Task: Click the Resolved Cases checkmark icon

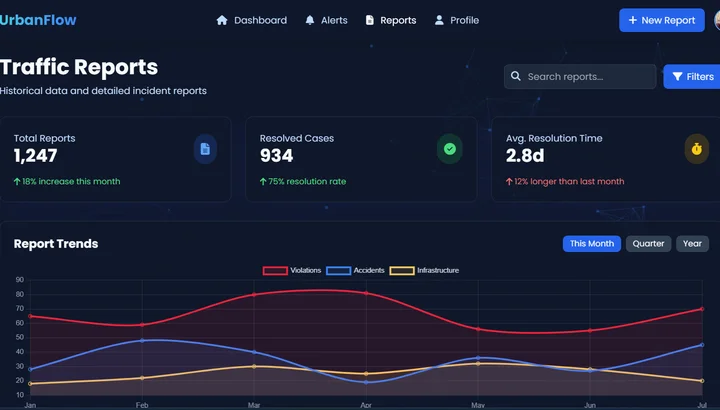Action: tap(450, 149)
